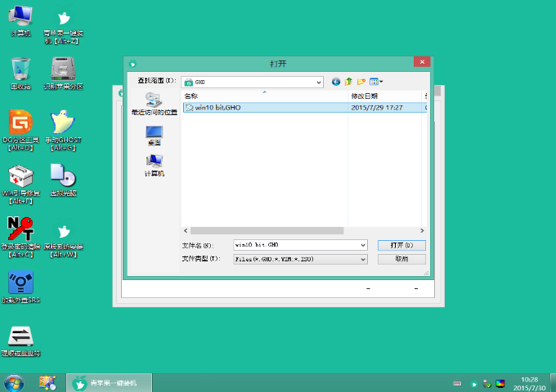The image size is (556, 392).
Task: Select Recent Places in dialog sidebar
Action: 154,103
